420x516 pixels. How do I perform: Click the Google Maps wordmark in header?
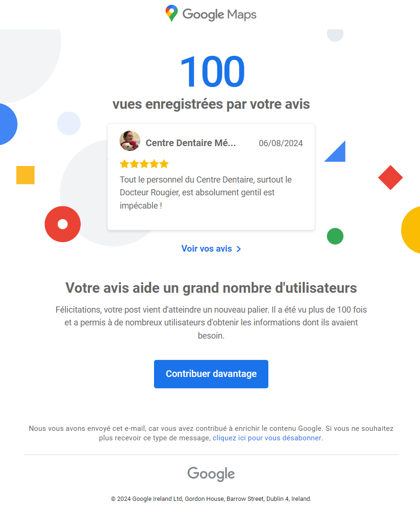[219, 14]
